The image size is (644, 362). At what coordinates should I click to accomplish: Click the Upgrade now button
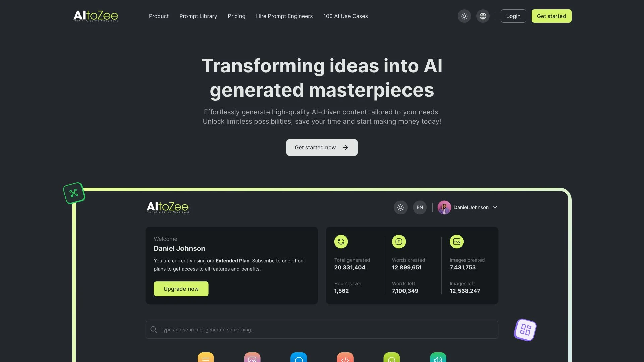(x=181, y=289)
